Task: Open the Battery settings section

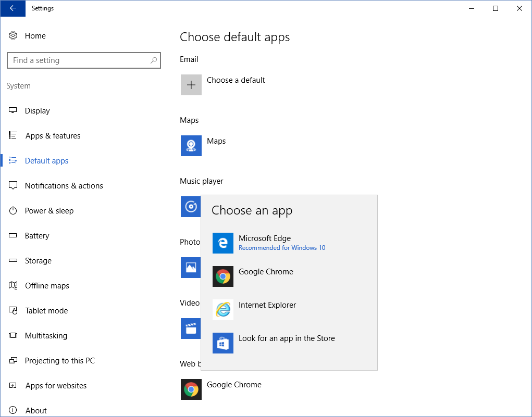Action: (x=37, y=236)
